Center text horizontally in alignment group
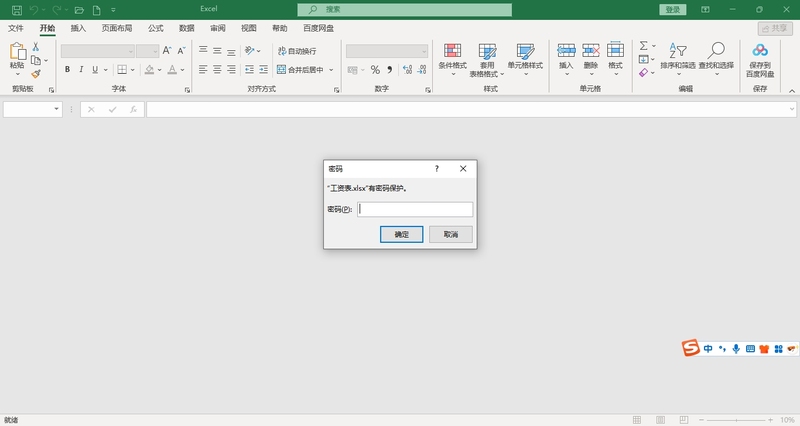800x426 pixels. click(x=217, y=69)
